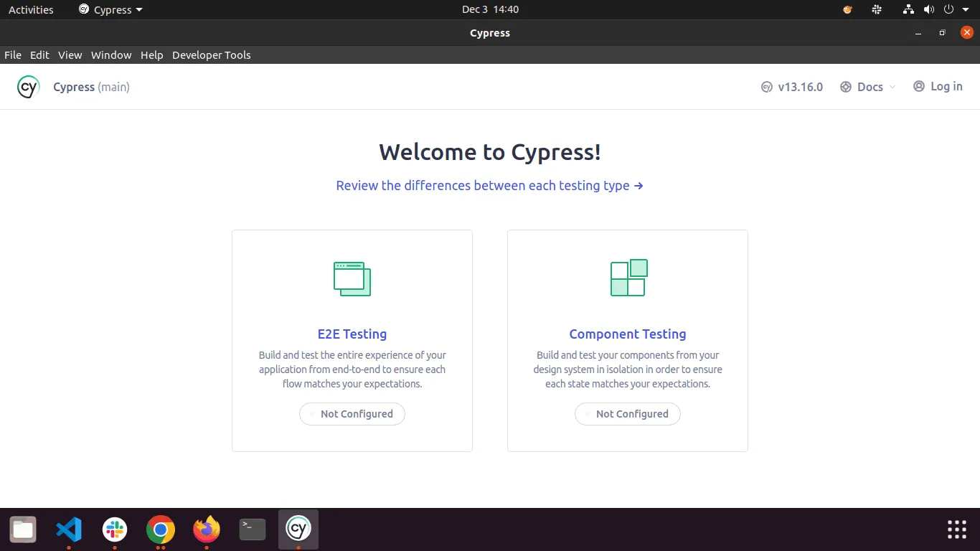Screen dimensions: 980x551
Task: Click Not Configured badge under E2E Testing
Action: 352,414
